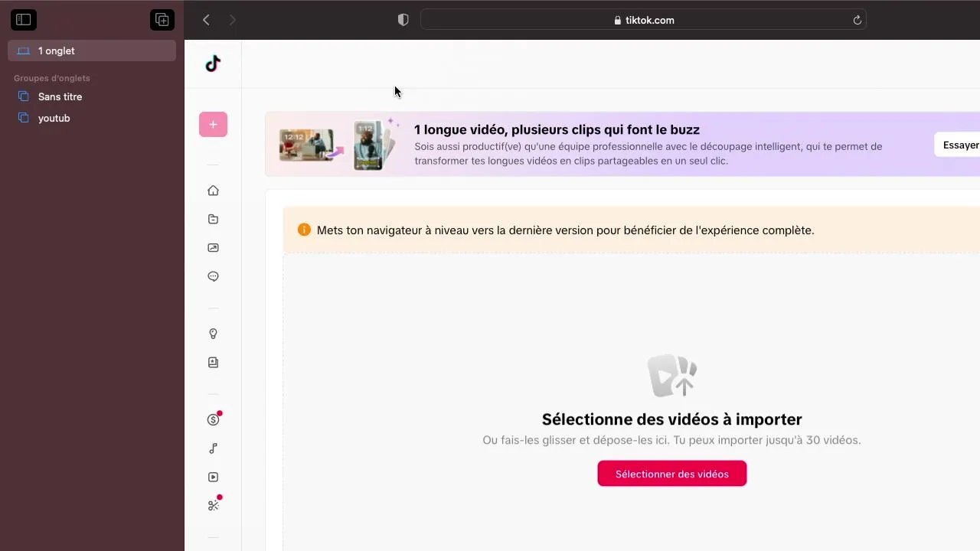Open the lightbulb inspiration icon
Viewport: 980px width, 551px height.
[213, 334]
